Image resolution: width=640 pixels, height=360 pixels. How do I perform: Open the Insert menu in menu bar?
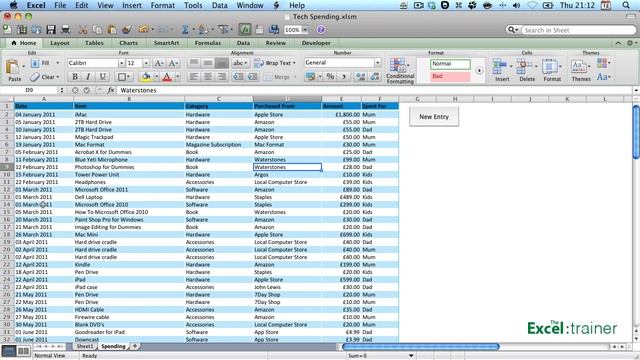pos(132,5)
